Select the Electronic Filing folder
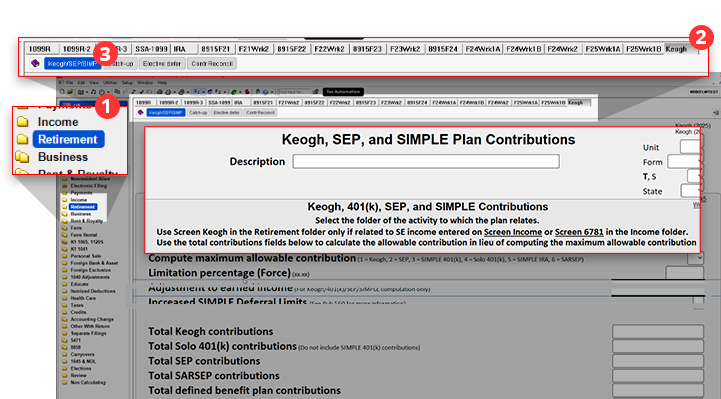This screenshot has height=399, width=721. (89, 186)
